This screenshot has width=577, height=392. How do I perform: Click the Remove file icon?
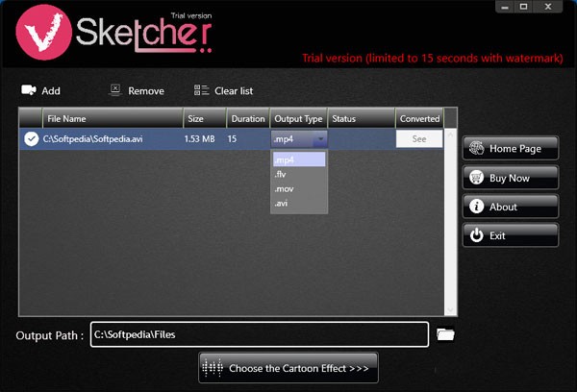click(114, 90)
